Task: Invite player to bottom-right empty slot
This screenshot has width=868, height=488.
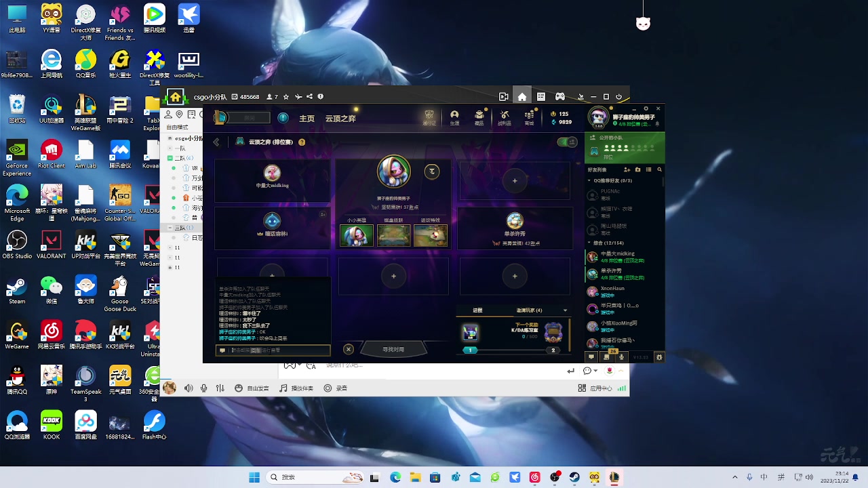Action: coord(515,276)
